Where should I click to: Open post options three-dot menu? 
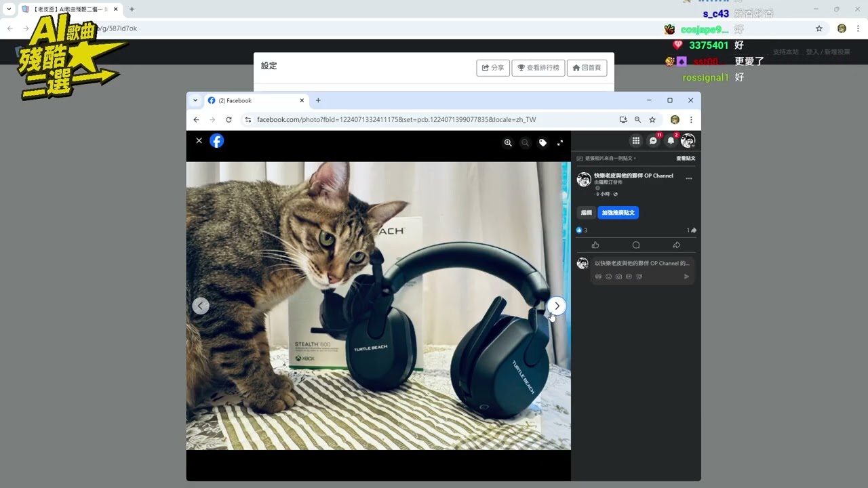coord(689,178)
